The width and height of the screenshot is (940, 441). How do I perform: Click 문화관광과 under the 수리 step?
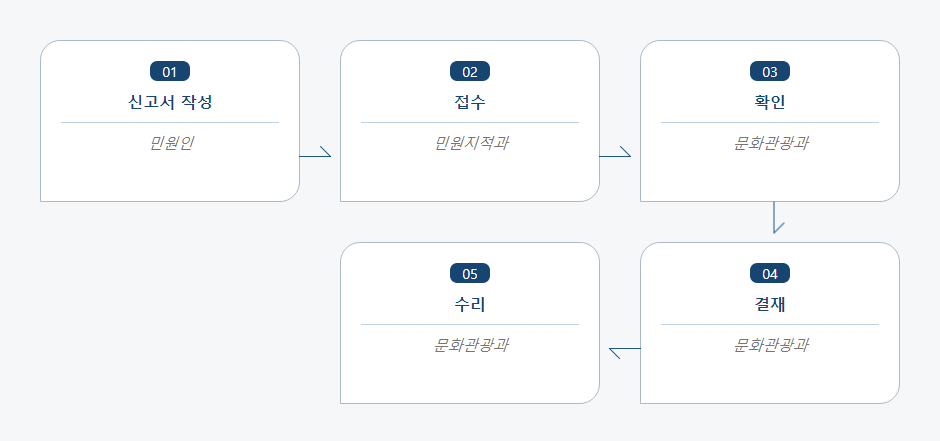pos(471,345)
